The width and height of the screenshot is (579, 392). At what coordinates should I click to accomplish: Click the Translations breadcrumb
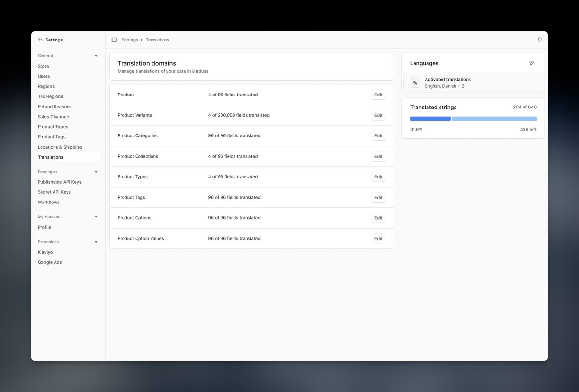point(157,40)
